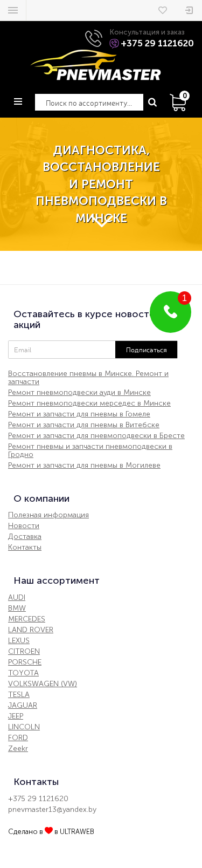Open the top hamburger menu
Image resolution: width=202 pixels, height=868 pixels.
pos(13,10)
